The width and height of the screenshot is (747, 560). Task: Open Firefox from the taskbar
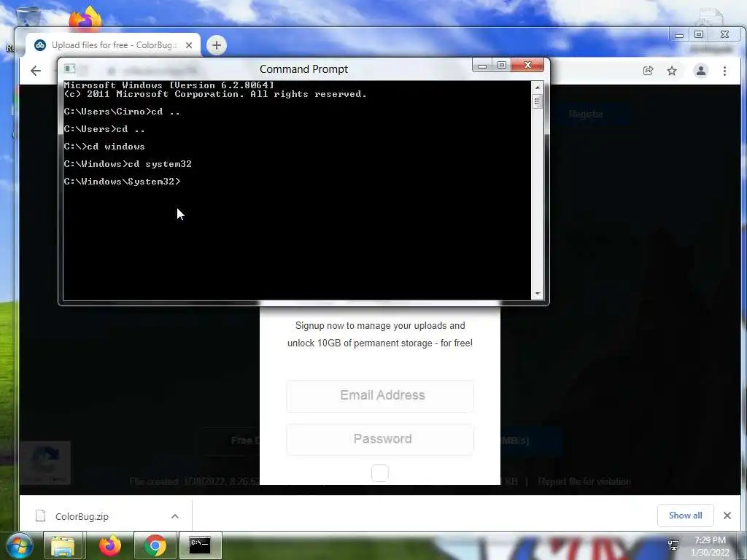coord(110,545)
